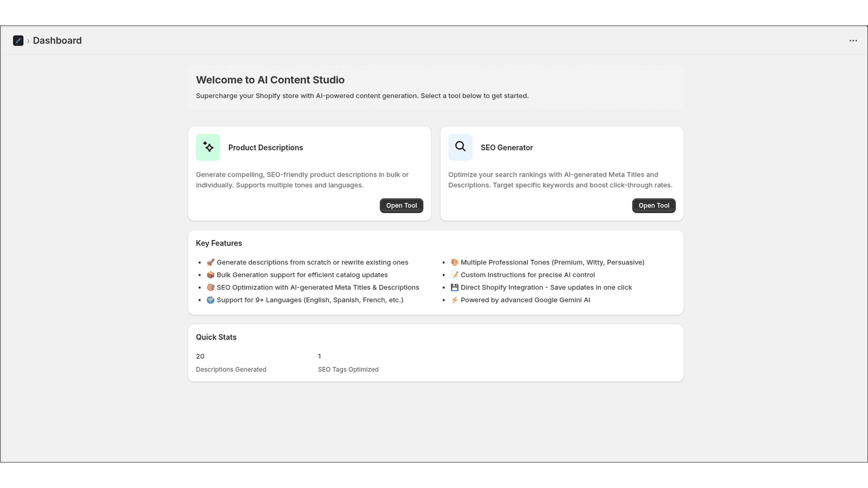This screenshot has height=488, width=868.
Task: Click the target icon beside SEO Optimization
Action: pos(210,287)
